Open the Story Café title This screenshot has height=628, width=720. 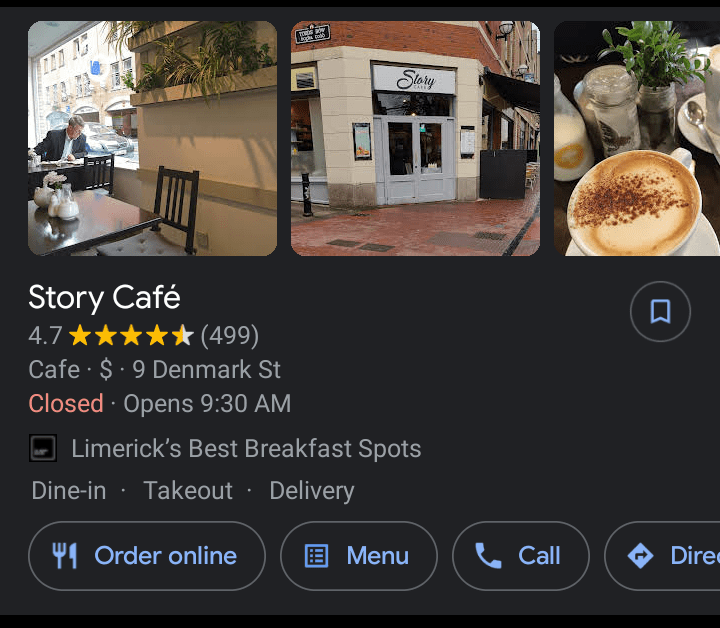[x=104, y=297]
